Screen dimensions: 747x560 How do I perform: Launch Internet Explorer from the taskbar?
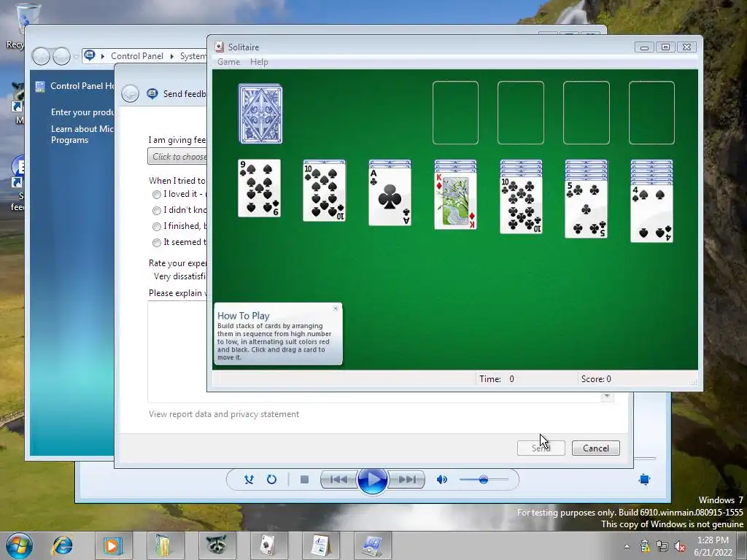(x=63, y=545)
